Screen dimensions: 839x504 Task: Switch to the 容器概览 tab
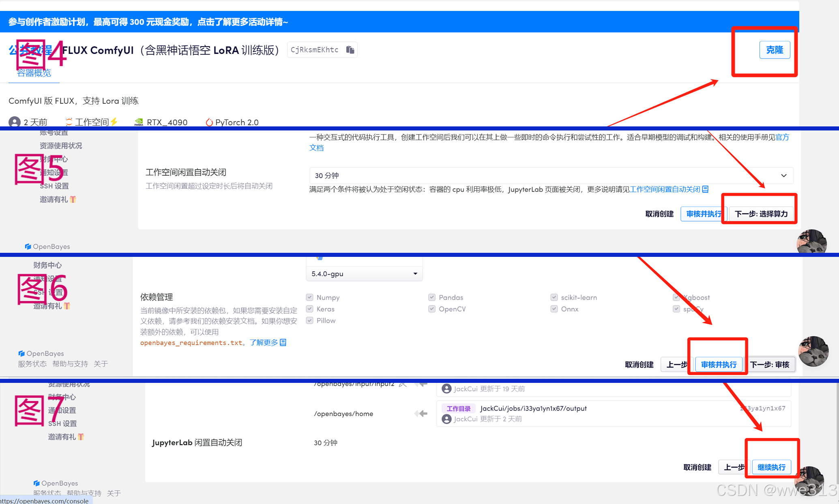[x=34, y=73]
